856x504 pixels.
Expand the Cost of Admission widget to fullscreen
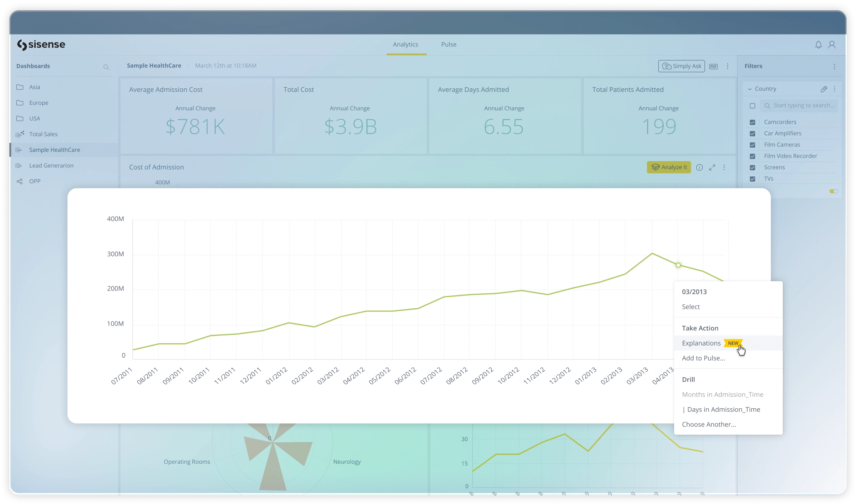[712, 167]
